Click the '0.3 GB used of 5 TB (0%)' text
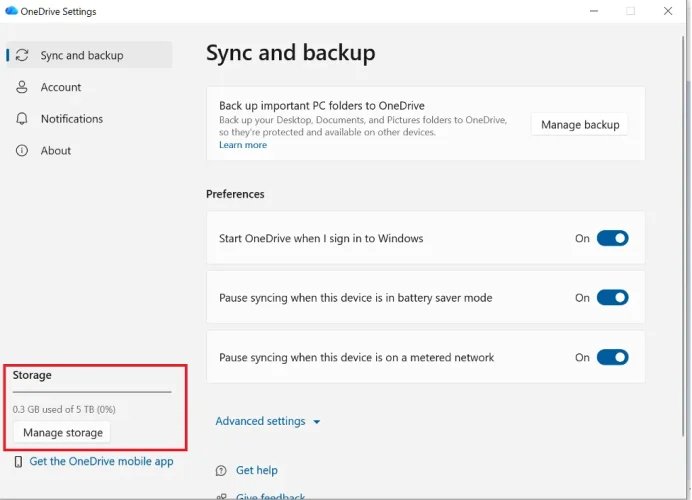Viewport: 692px width, 500px height. coord(64,410)
